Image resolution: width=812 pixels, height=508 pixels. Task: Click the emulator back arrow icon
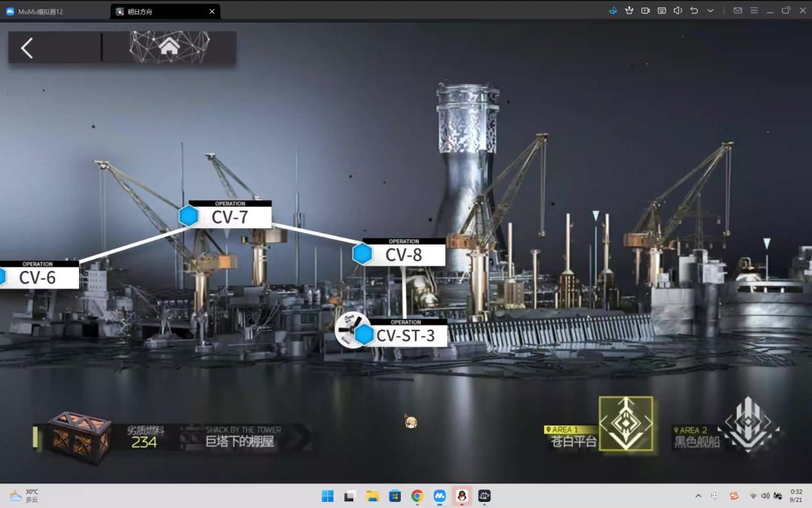point(694,11)
